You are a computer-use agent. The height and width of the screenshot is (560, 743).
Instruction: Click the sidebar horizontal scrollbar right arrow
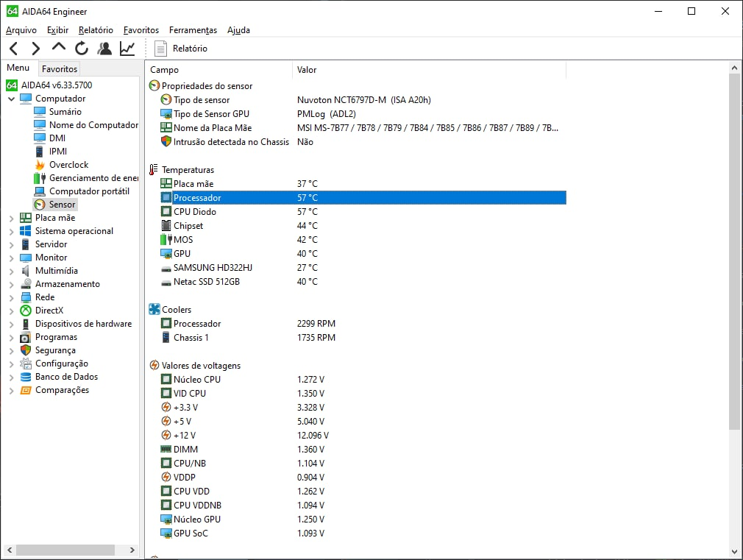(x=132, y=550)
